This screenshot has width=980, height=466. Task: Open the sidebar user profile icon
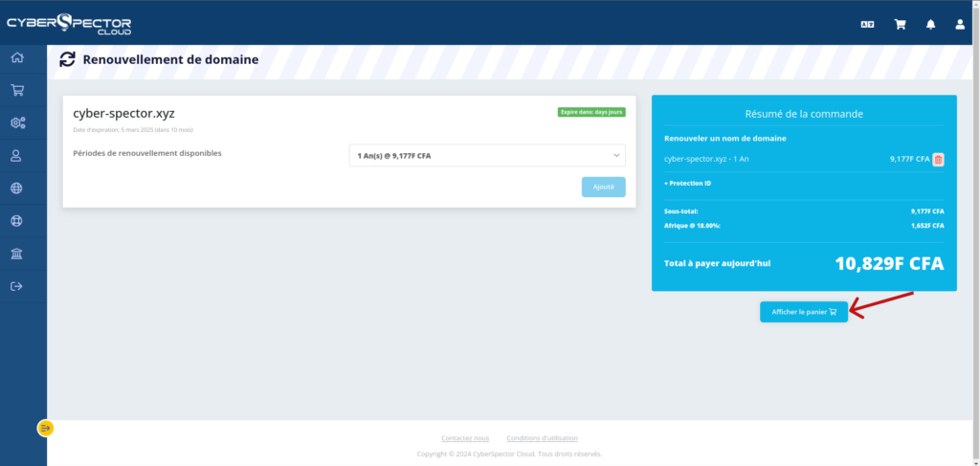pos(17,156)
